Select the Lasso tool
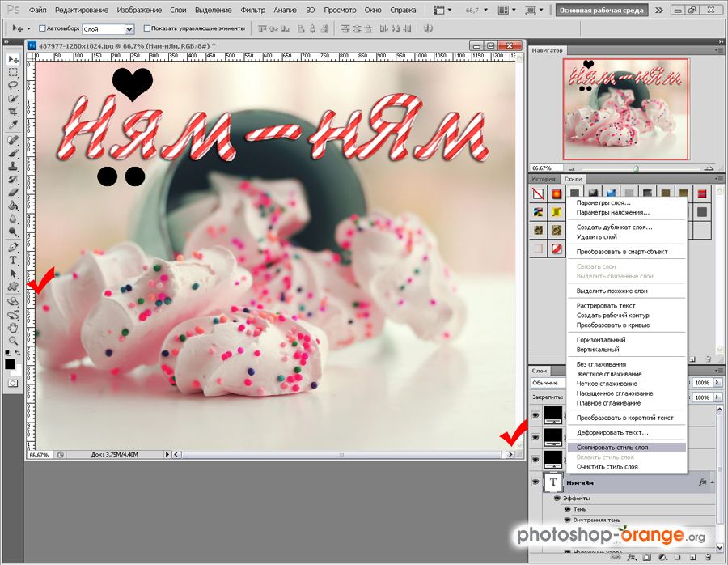 click(13, 86)
